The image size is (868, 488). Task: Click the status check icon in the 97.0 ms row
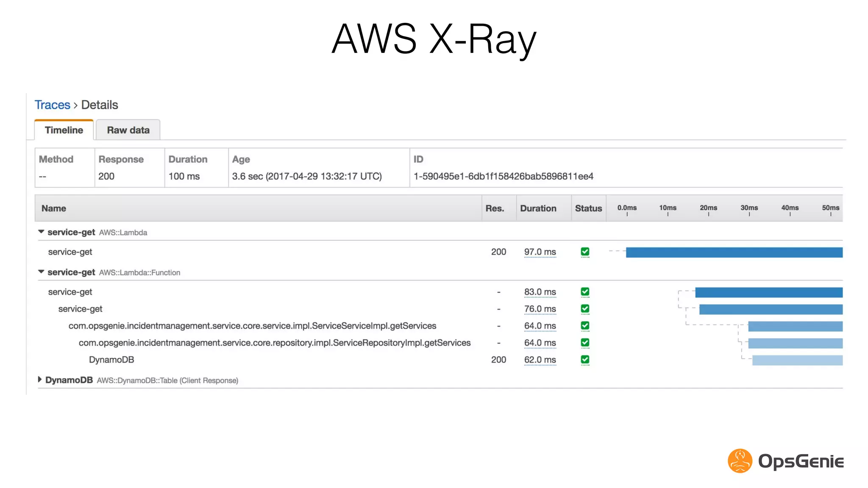[585, 252]
